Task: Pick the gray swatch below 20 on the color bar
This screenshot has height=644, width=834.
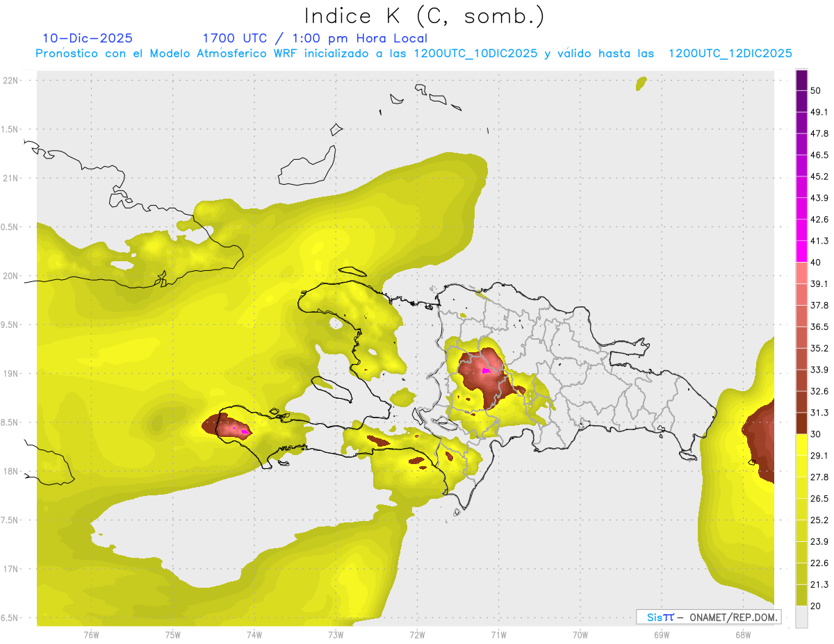Action: pyautogui.click(x=802, y=616)
